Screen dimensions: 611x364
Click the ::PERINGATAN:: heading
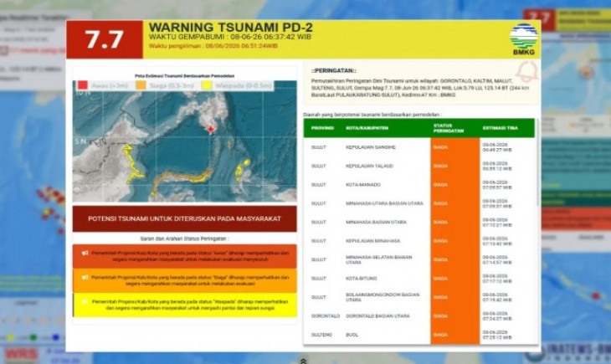coord(334,70)
